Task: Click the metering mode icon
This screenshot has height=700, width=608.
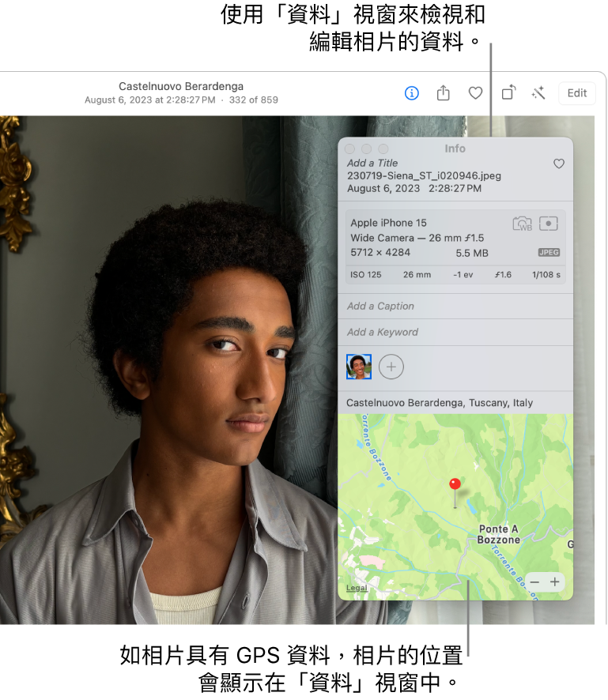Action: pos(549,224)
